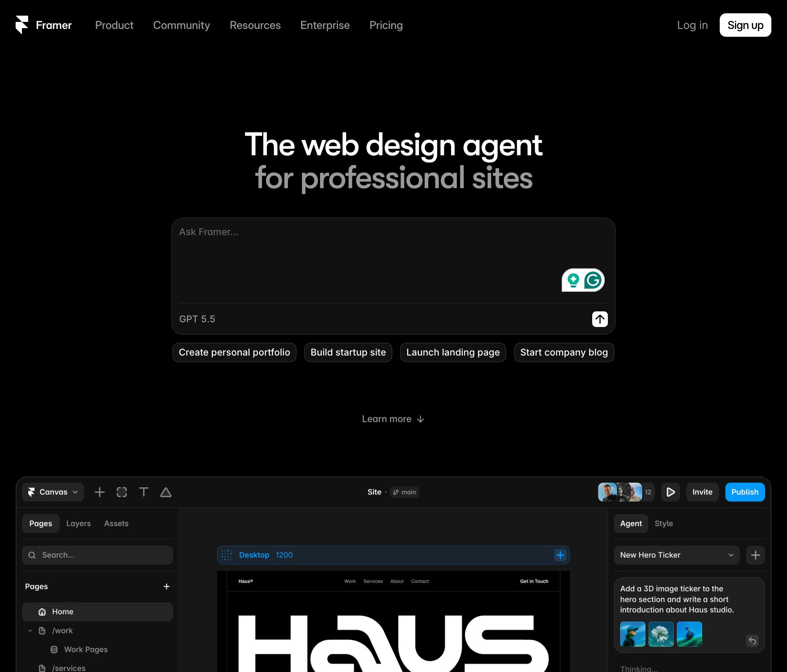Select the Text tool icon
The width and height of the screenshot is (787, 672).
point(144,492)
